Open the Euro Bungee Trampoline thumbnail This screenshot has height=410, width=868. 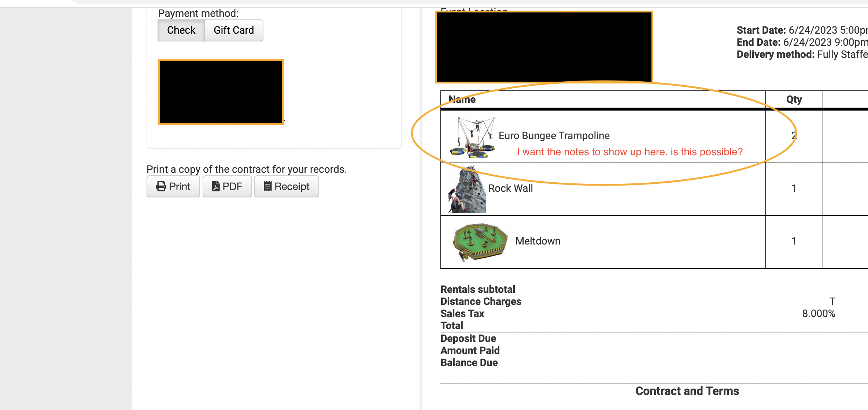472,138
